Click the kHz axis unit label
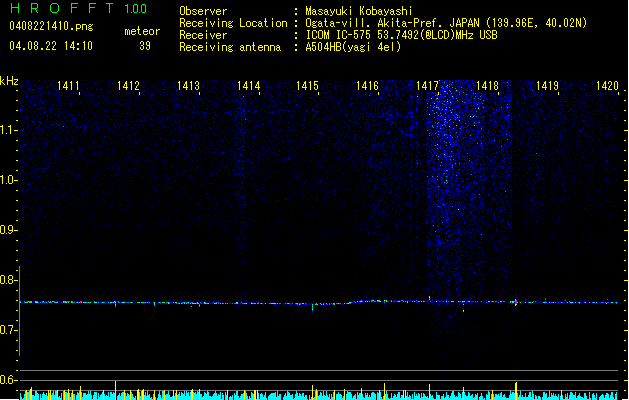This screenshot has width=629, height=400. 9,81
